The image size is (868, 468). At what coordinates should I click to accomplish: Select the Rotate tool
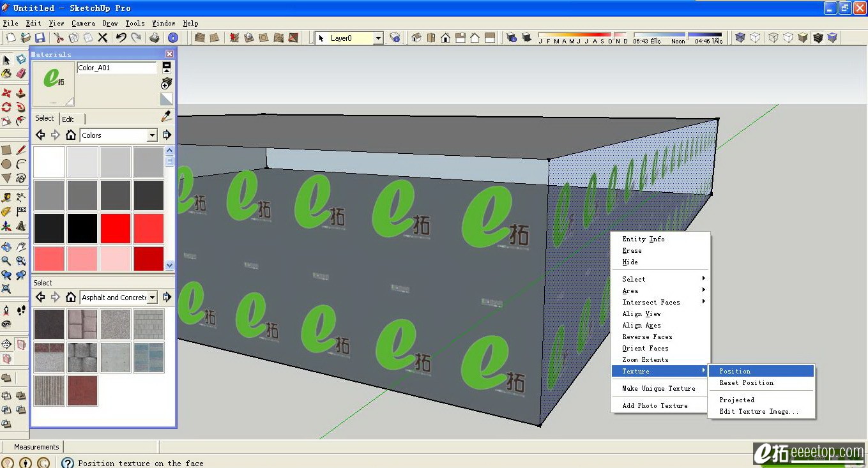[6, 107]
